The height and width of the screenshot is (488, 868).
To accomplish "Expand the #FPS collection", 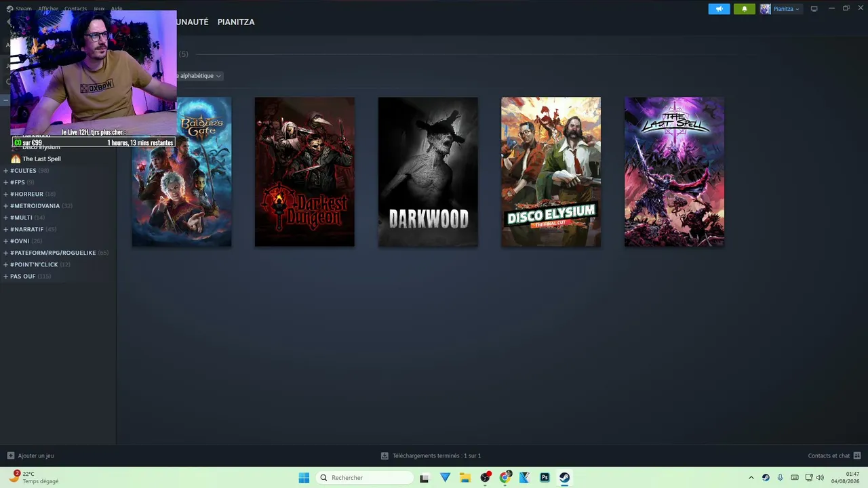I will click(5, 182).
